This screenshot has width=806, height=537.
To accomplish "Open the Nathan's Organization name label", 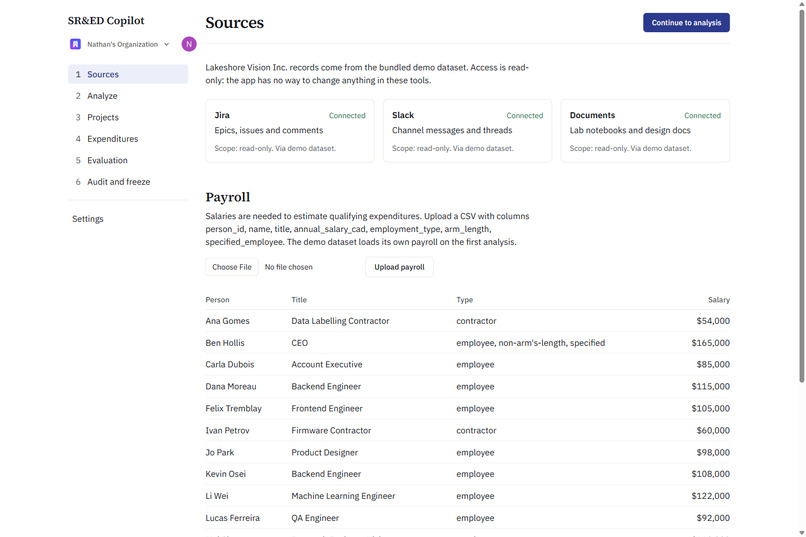I will pyautogui.click(x=122, y=45).
